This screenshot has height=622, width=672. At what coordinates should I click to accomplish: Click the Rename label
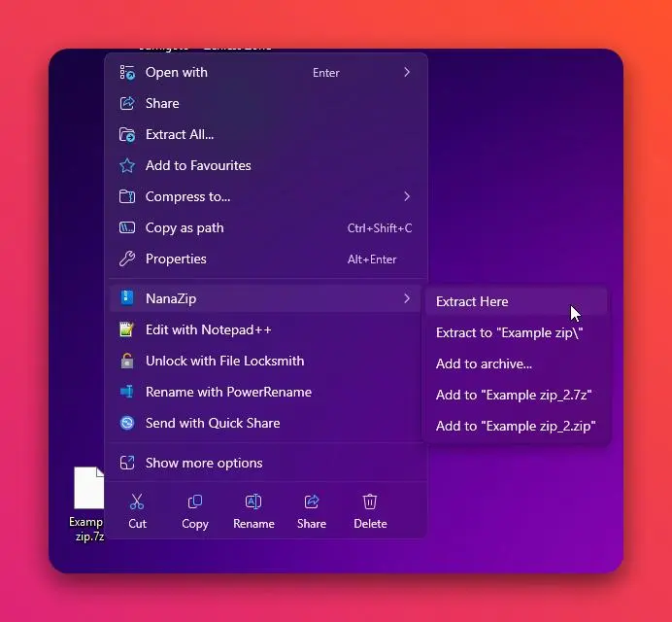coord(253,524)
